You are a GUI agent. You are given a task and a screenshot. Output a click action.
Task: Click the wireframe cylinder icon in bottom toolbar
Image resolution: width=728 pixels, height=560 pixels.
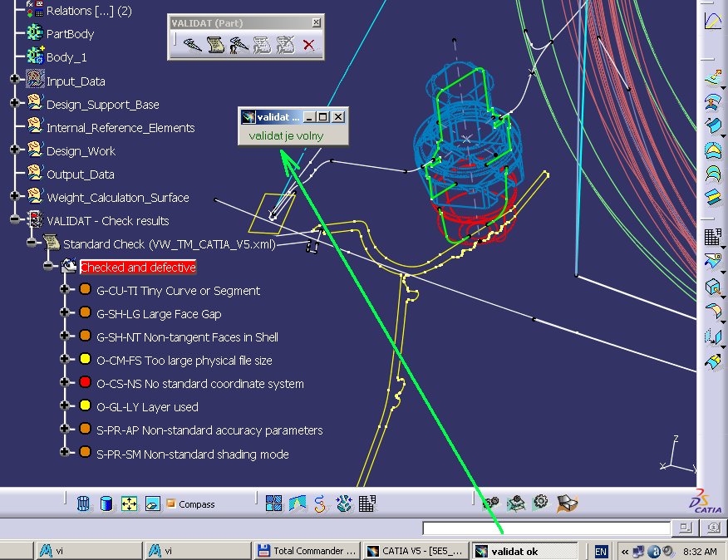coord(83,504)
